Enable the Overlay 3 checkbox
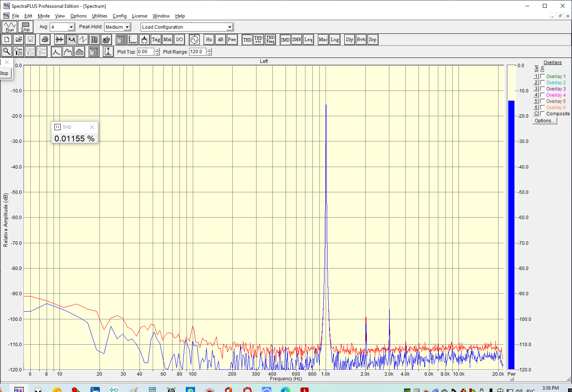 tap(542, 89)
